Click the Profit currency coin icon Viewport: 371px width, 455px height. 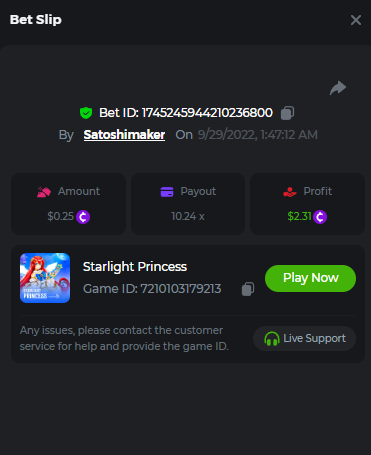pyautogui.click(x=320, y=217)
